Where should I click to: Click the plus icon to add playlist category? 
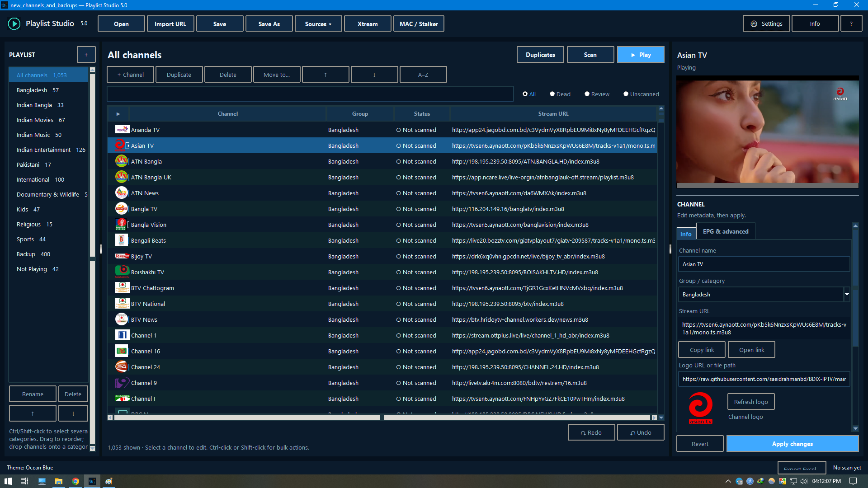86,55
